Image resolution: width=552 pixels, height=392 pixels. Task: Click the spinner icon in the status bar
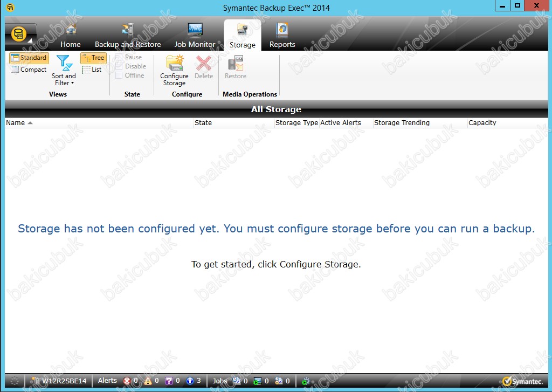click(x=15, y=381)
